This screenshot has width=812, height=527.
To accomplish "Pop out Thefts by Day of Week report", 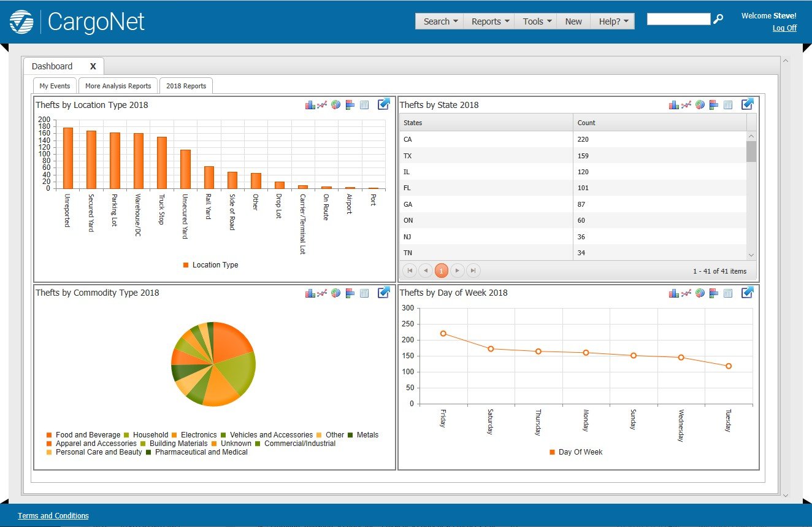I will click(x=747, y=293).
